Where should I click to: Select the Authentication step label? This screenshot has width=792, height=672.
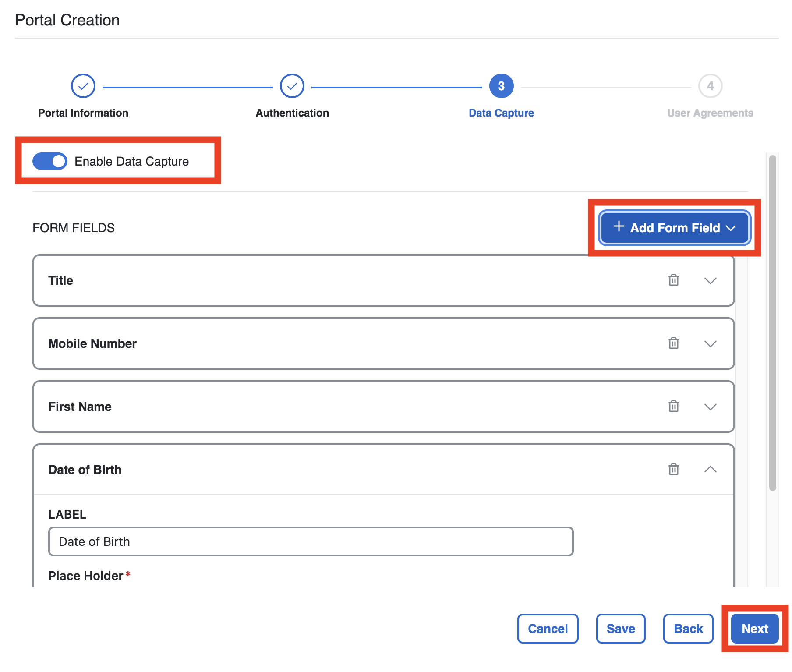click(x=292, y=113)
